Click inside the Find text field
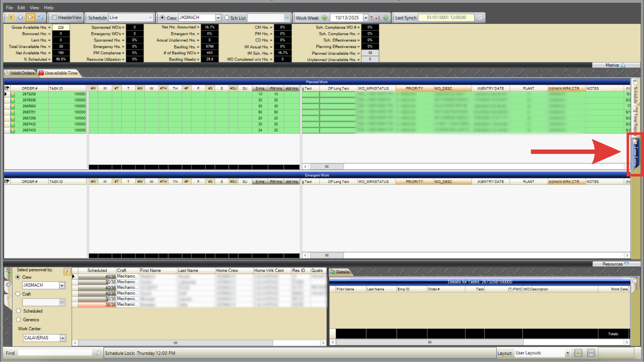This screenshot has height=362, width=644. click(55, 353)
